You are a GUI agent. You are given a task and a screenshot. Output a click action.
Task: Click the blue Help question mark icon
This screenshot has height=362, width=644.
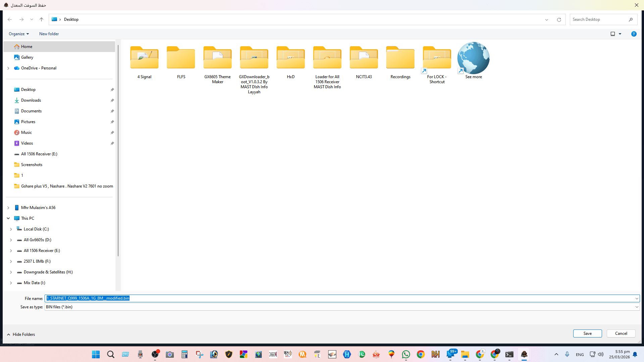(634, 34)
